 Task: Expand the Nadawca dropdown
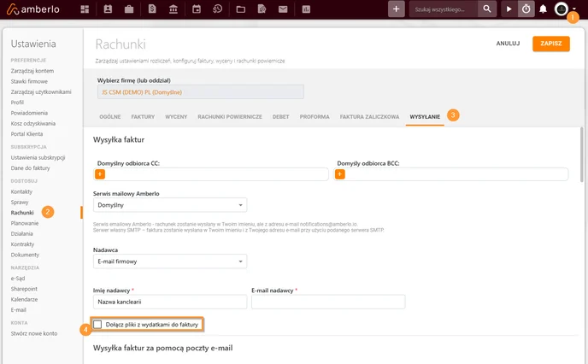[x=170, y=261]
